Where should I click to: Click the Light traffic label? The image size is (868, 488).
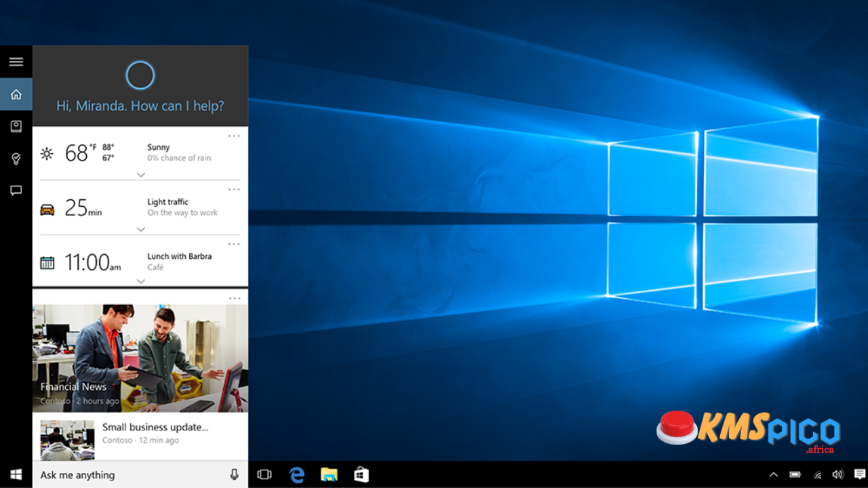click(x=167, y=202)
